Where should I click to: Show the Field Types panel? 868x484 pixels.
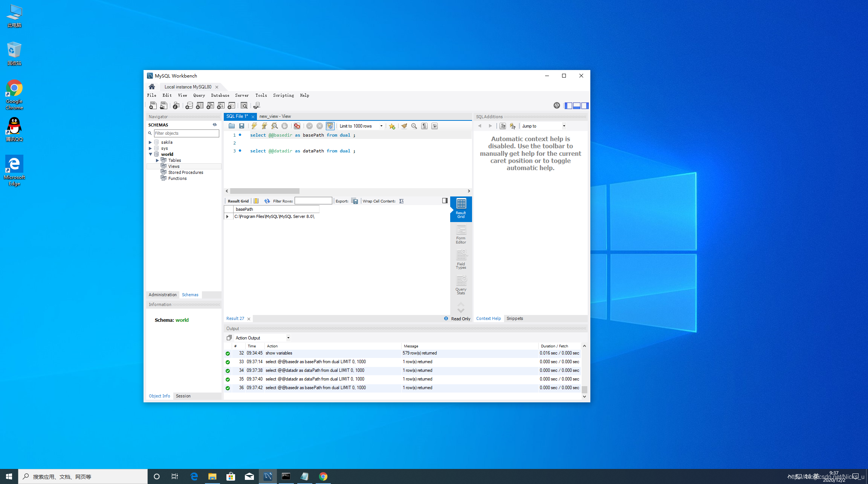point(461,260)
